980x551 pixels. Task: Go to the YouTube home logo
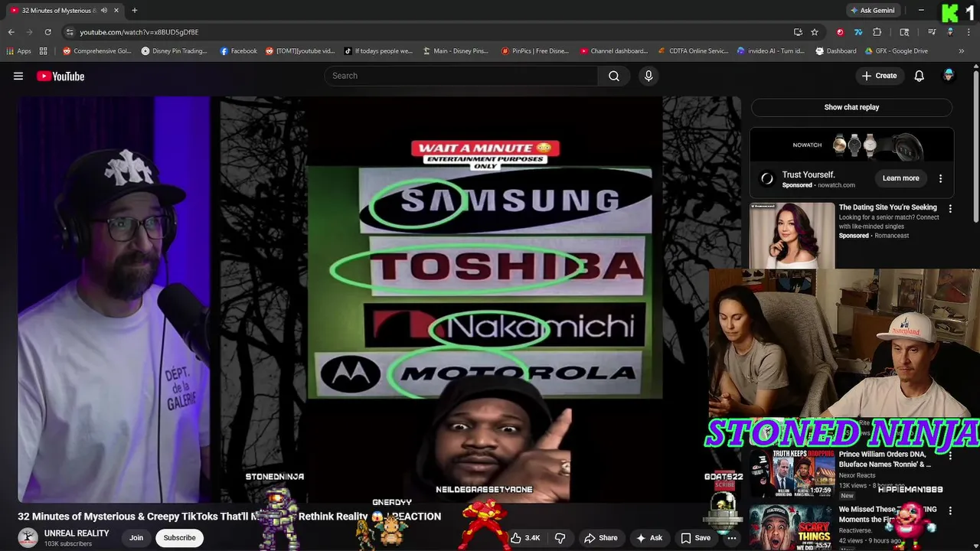point(60,76)
